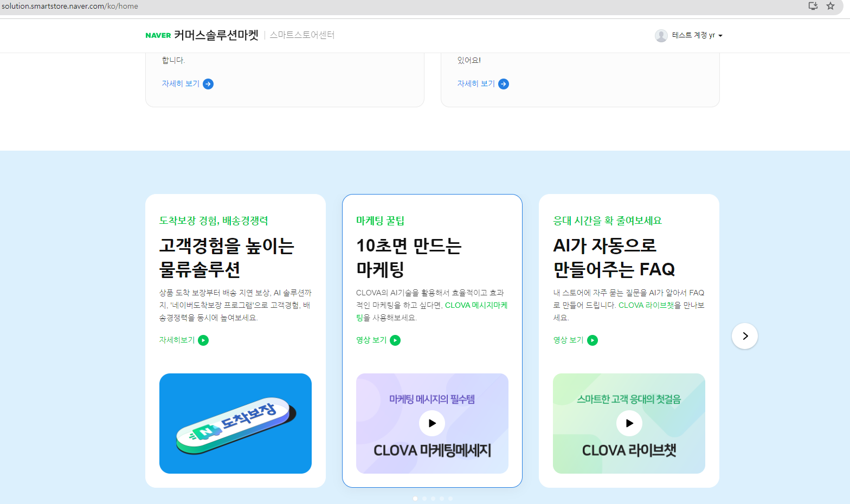
Task: Click the 10초면 만드는 마케팅 heading
Action: click(409, 257)
